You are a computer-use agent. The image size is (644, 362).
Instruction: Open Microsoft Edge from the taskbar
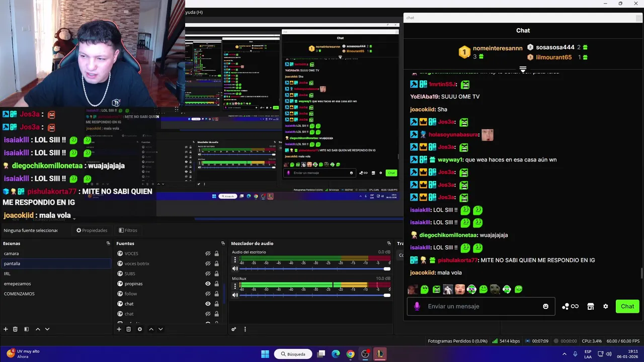pos(336,354)
